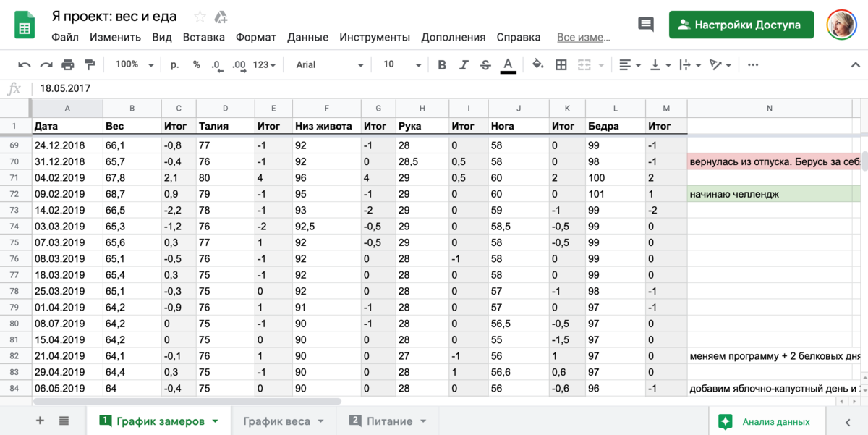Open the fill color bucket
Screen dimensions: 868x435
click(x=538, y=64)
